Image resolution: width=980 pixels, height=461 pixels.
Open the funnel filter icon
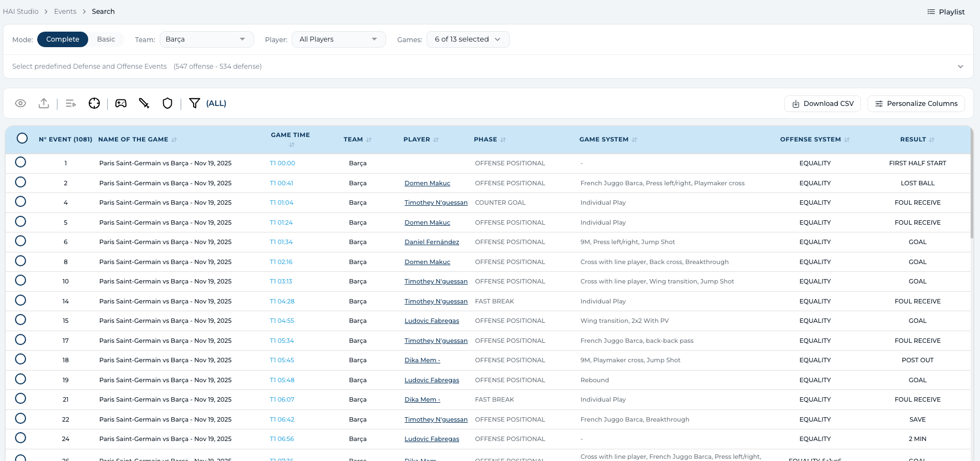click(194, 103)
